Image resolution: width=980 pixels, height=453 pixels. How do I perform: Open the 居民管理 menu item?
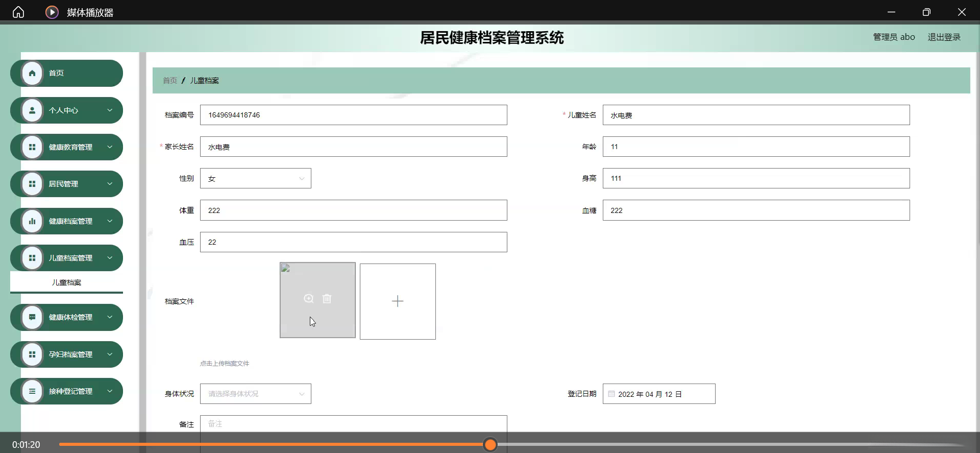tap(66, 184)
